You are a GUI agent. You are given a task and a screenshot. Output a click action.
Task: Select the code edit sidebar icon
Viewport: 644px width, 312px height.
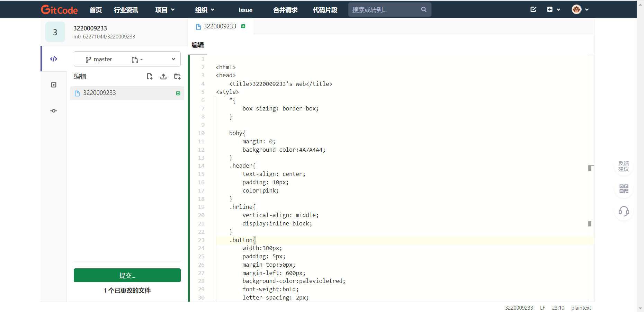54,59
